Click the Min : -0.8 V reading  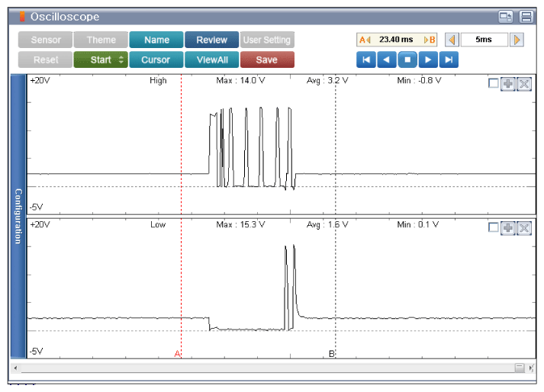click(419, 81)
